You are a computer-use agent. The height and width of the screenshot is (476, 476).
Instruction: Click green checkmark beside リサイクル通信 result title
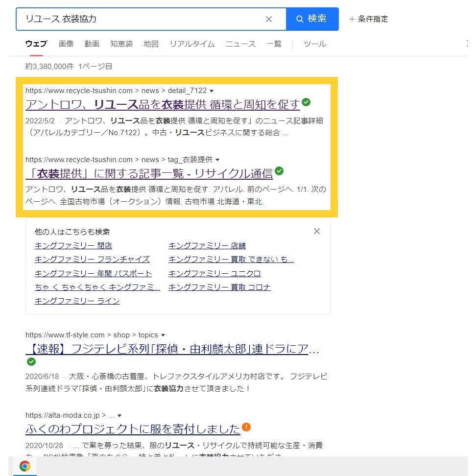(279, 171)
